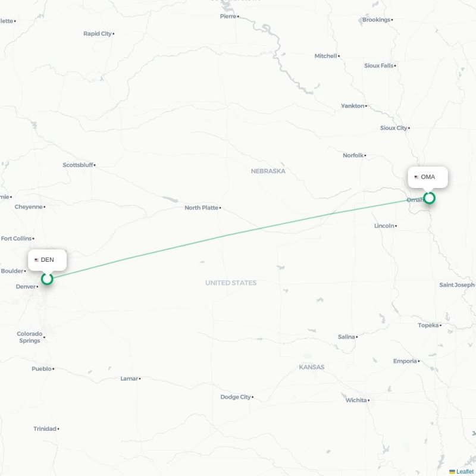
Task: Click the Sioux Falls city label
Action: coord(378,65)
